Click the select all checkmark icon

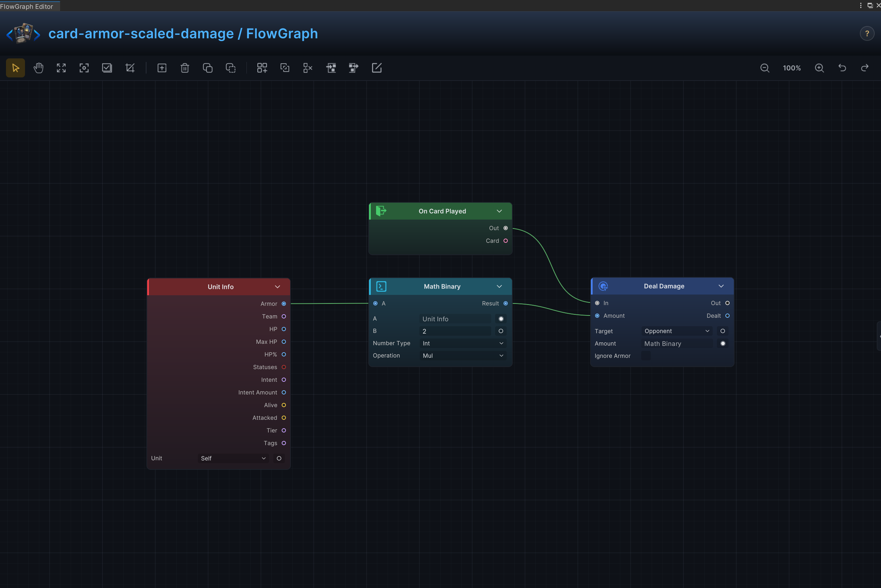coord(107,68)
